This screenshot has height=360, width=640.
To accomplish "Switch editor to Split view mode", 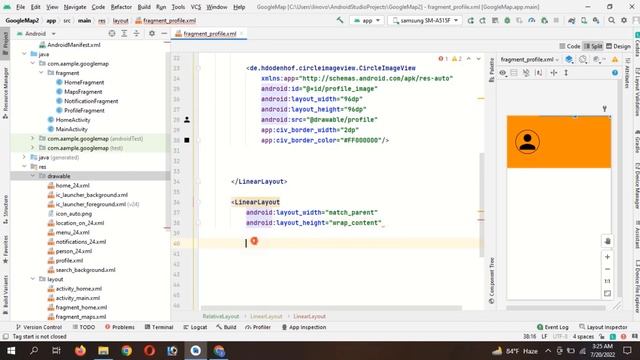I will 593,46.
